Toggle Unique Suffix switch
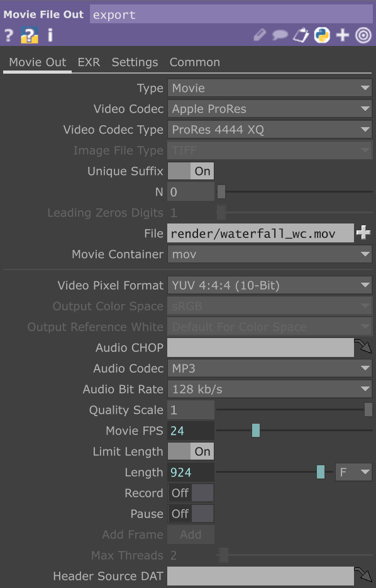 click(191, 171)
